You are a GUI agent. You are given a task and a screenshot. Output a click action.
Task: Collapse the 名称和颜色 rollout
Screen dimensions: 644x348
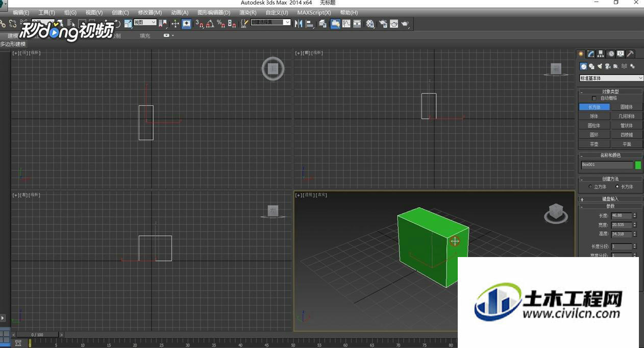[x=610, y=155]
